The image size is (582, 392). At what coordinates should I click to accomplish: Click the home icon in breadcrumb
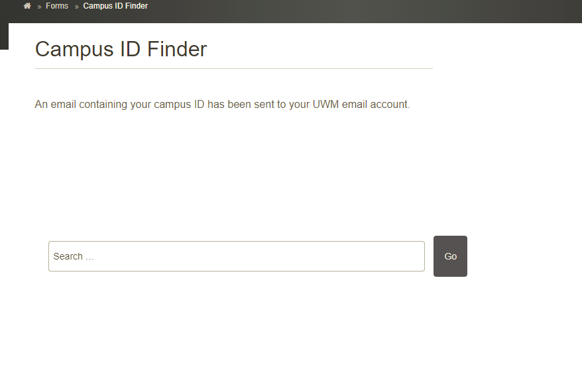point(27,6)
